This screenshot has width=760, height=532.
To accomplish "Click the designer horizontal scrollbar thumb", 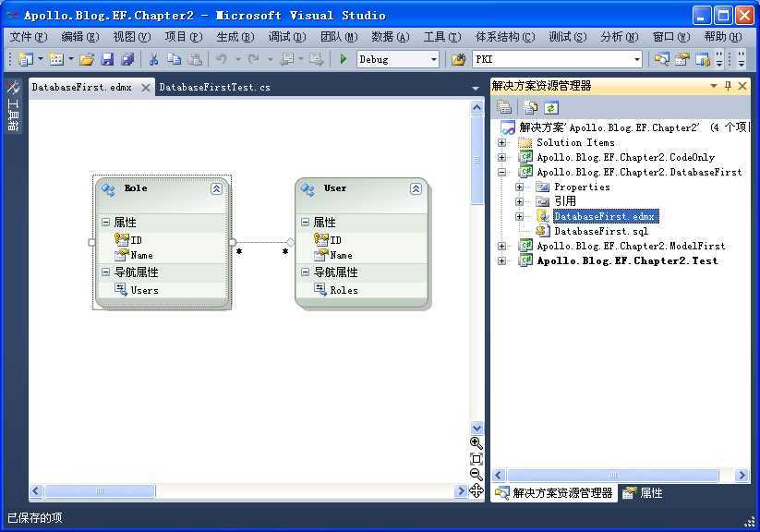I will point(100,491).
